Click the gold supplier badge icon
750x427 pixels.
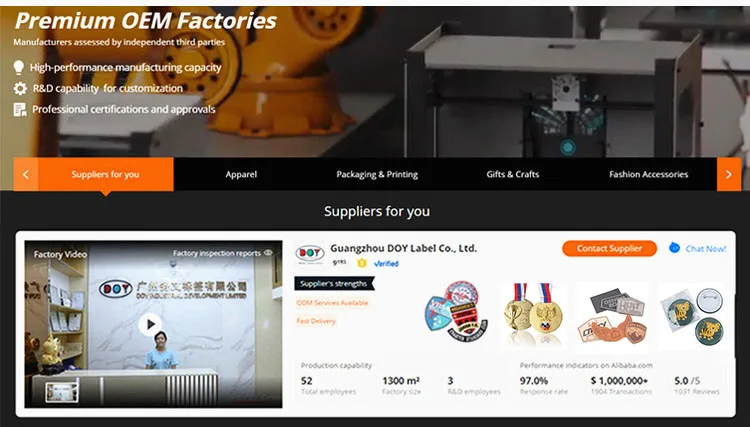pyautogui.click(x=362, y=263)
